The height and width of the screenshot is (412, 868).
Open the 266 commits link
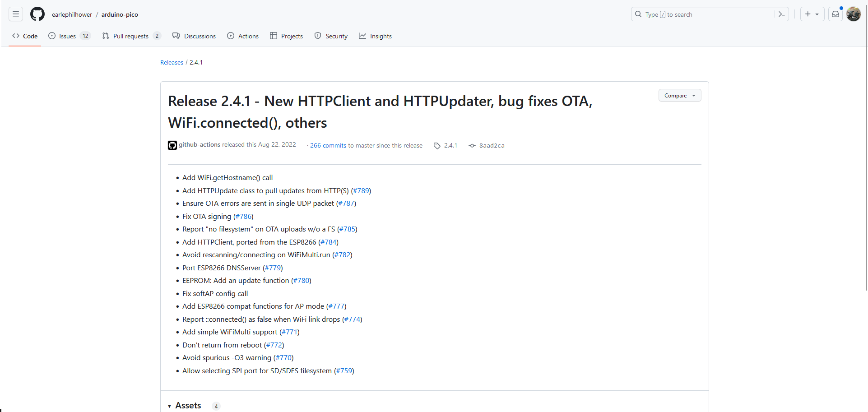click(x=328, y=145)
